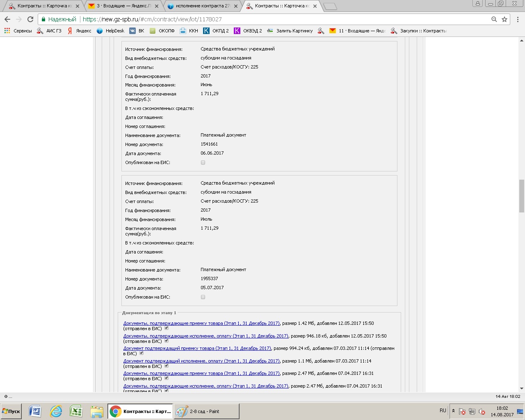The width and height of the screenshot is (525, 420).
Task: Open the Сервисы apps bookmark
Action: (x=18, y=31)
